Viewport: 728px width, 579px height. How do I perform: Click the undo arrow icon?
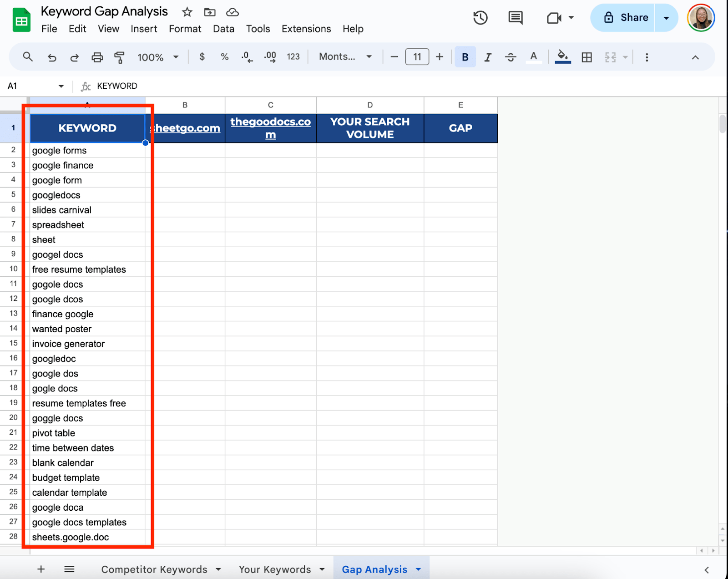52,57
